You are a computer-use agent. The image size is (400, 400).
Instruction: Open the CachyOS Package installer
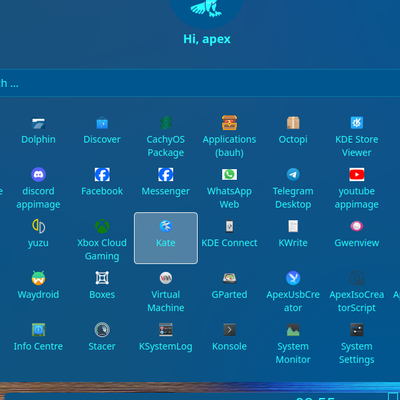click(x=166, y=123)
